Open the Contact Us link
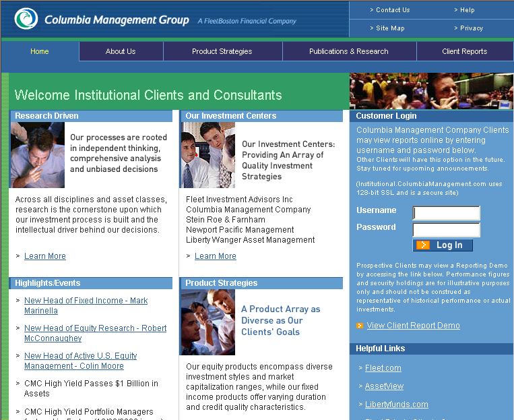The width and height of the screenshot is (514, 420). (393, 10)
